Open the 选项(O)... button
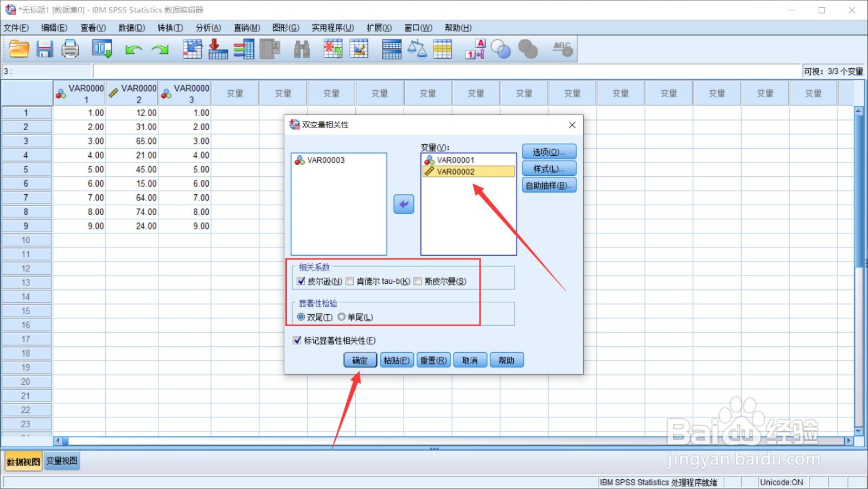Viewport: 868px width, 489px height. (549, 152)
